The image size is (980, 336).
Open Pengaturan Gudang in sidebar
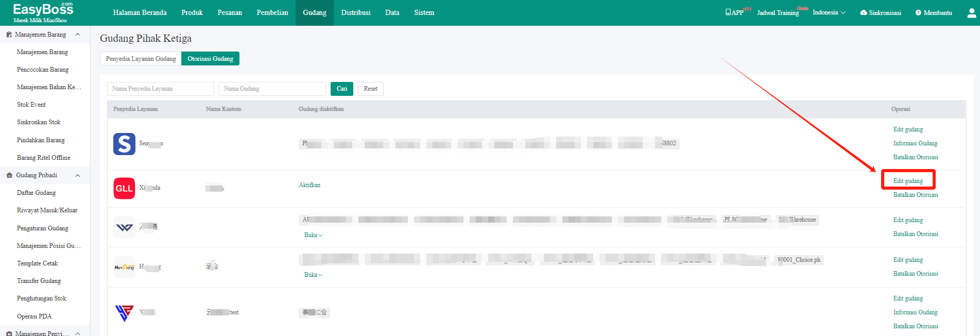coord(42,228)
